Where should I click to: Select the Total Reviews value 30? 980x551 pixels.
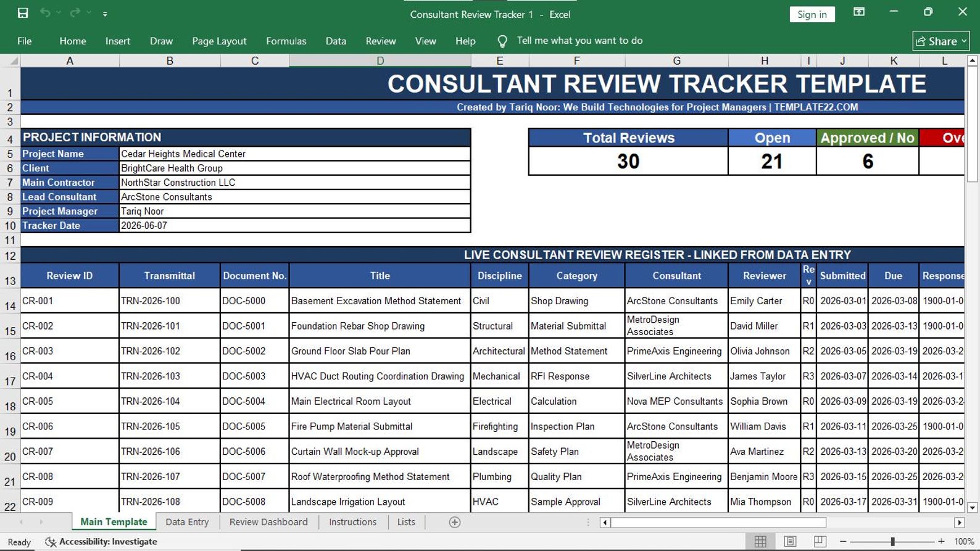(x=628, y=161)
